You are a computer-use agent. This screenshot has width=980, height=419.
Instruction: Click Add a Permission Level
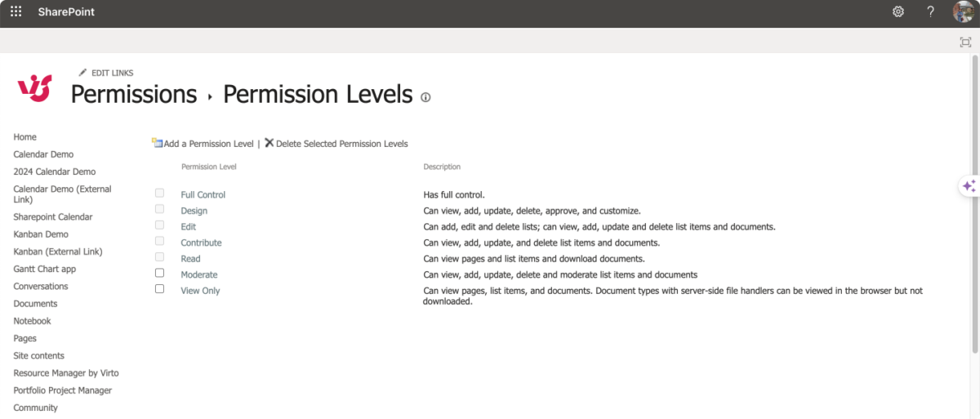click(x=208, y=144)
